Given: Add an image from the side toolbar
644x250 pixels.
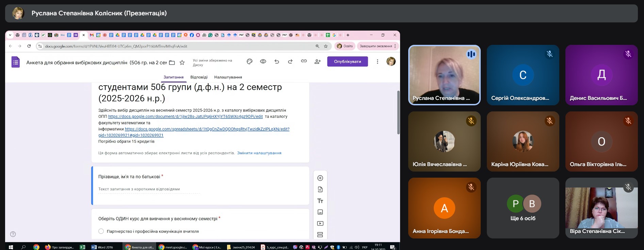Looking at the screenshot, I should click(x=320, y=212).
